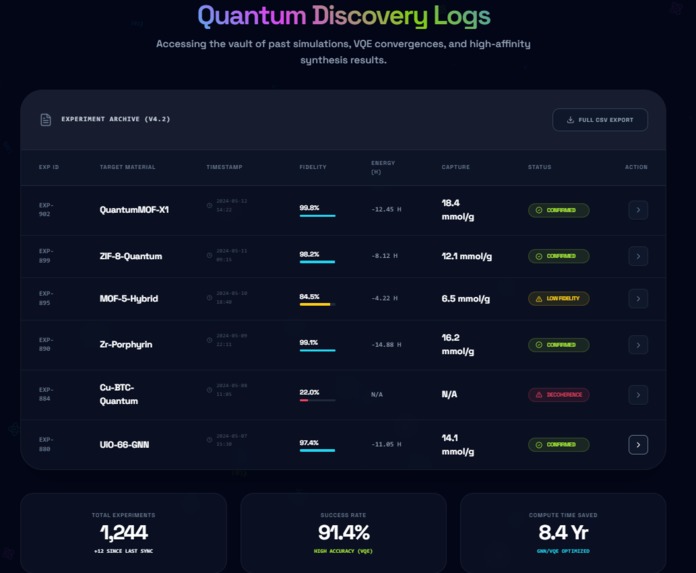Click capture value 16.2 mmol/g

[x=458, y=344]
